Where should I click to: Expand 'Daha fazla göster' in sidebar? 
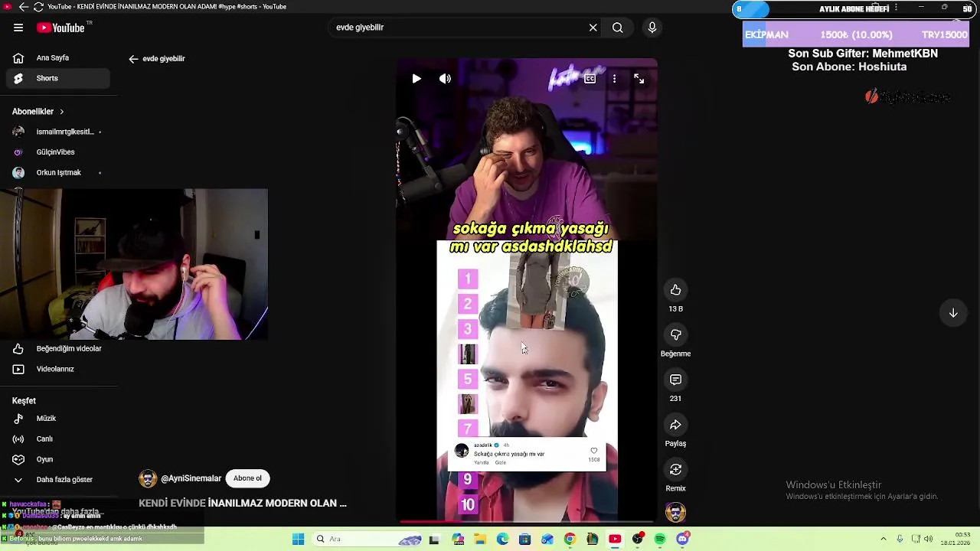pos(58,480)
